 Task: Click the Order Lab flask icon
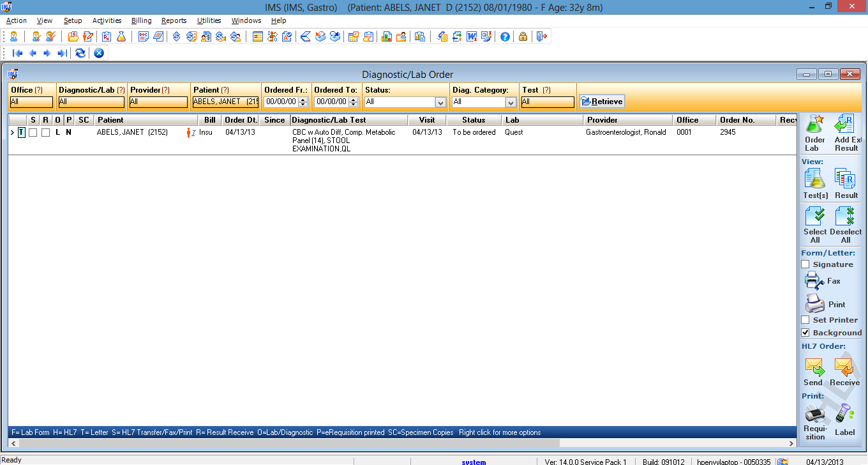815,124
